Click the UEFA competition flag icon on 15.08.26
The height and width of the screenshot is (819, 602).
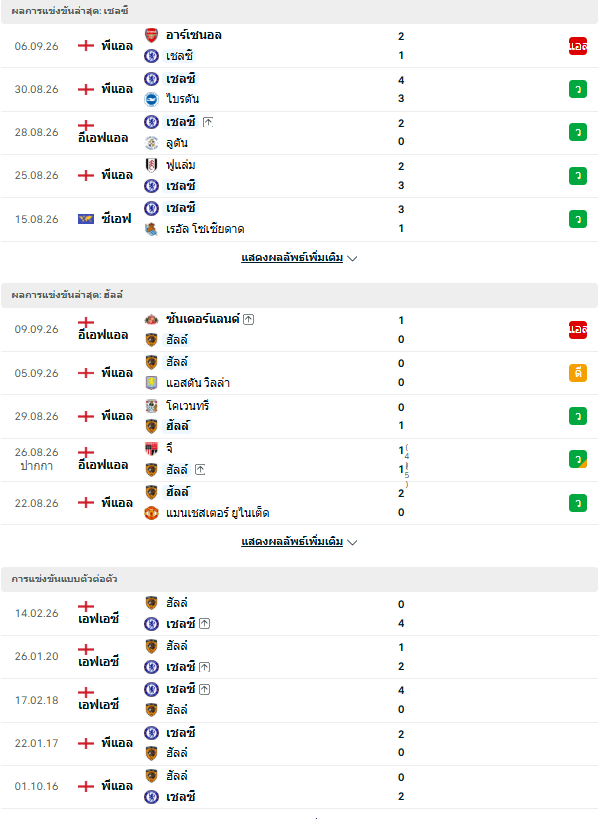86,219
